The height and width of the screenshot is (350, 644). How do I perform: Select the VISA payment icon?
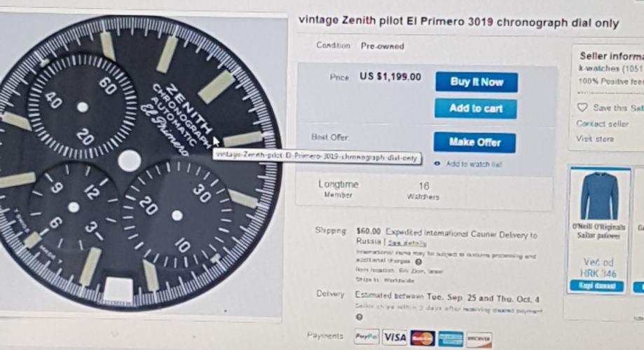click(x=395, y=337)
